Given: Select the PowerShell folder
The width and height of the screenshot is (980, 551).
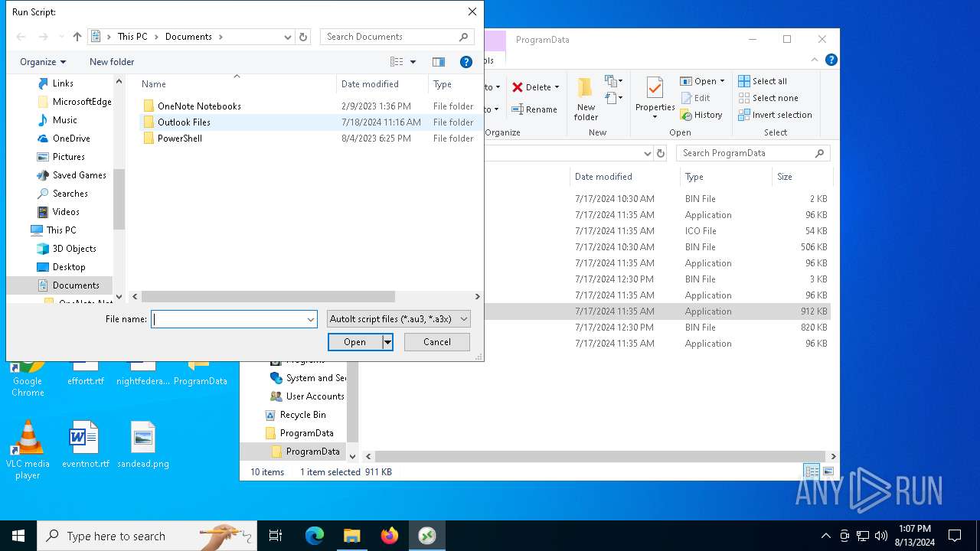Looking at the screenshot, I should pyautogui.click(x=180, y=139).
